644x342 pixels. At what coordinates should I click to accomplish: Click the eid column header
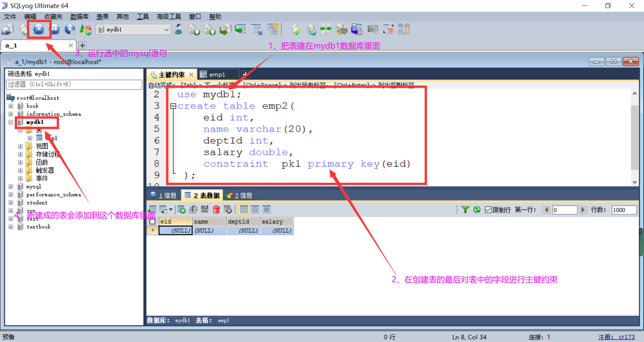pos(176,222)
